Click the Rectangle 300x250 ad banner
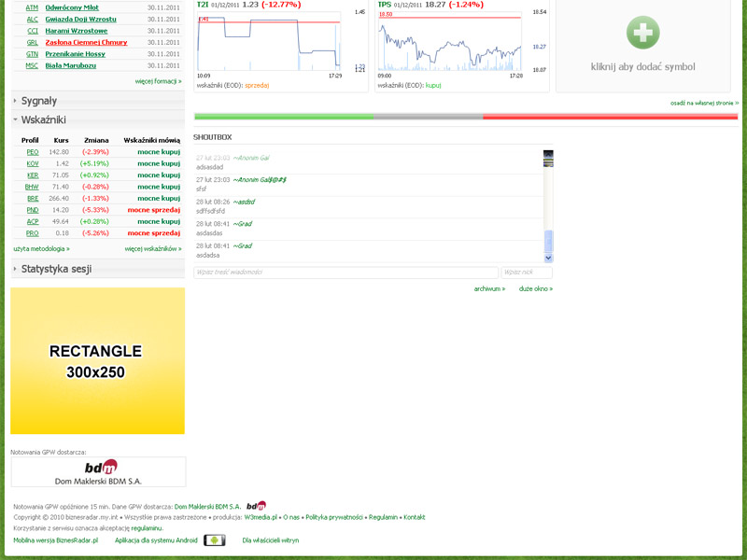The image size is (747, 560). (98, 361)
